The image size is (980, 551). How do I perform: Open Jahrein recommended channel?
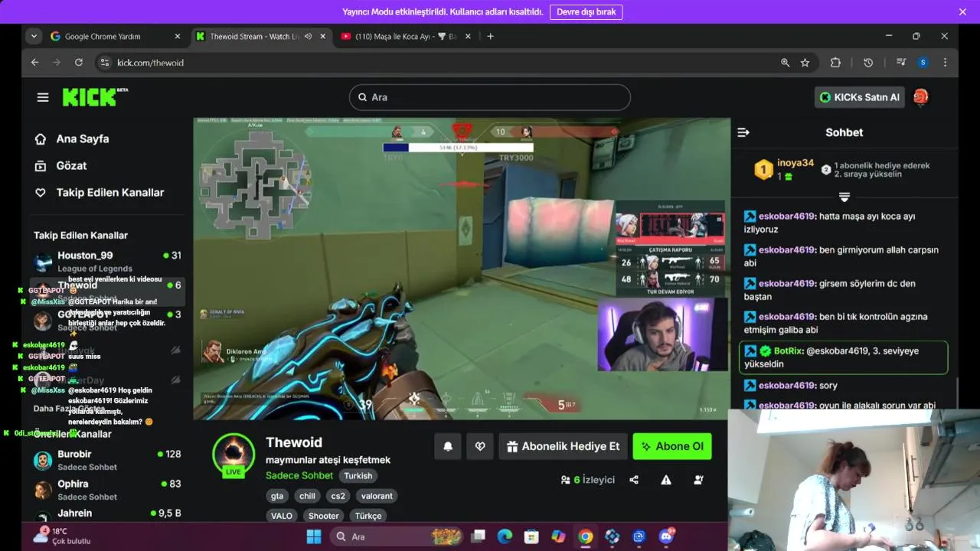(107, 514)
